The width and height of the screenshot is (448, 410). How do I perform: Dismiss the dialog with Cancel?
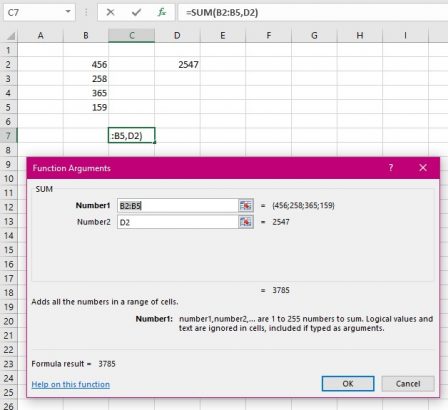tap(408, 384)
